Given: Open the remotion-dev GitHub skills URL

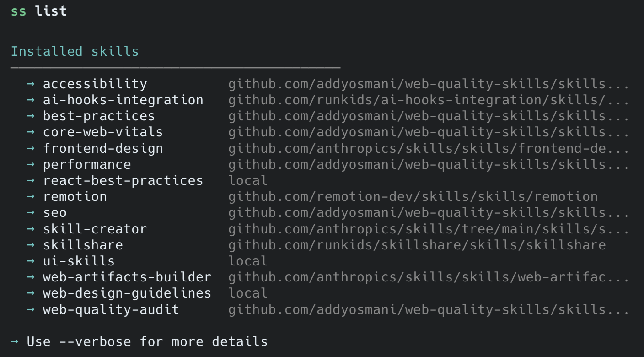Looking at the screenshot, I should click(x=413, y=197).
